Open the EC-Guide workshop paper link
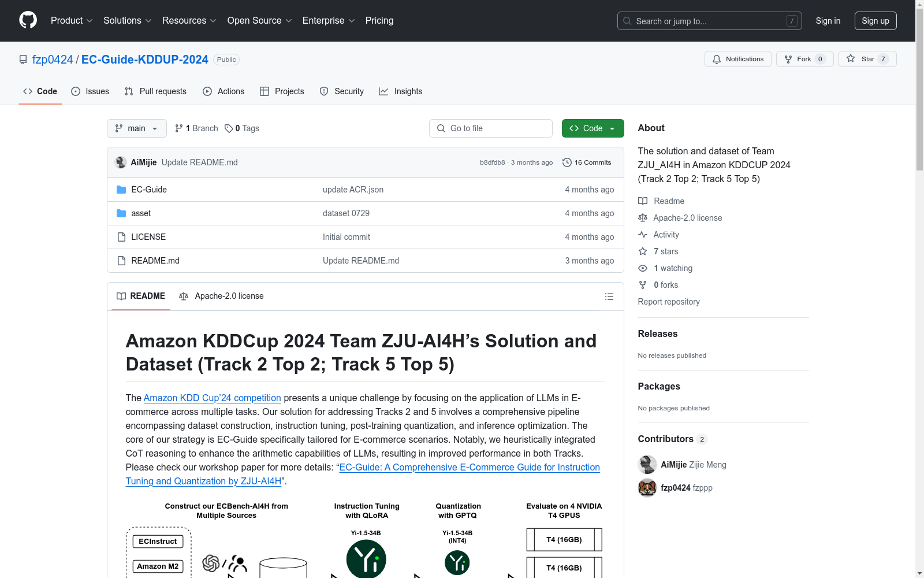Viewport: 924px width, 578px height. 363,474
